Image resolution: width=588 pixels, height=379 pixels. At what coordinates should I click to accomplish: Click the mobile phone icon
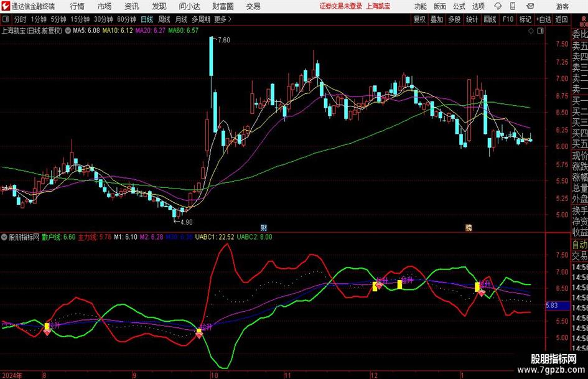pos(513,6)
